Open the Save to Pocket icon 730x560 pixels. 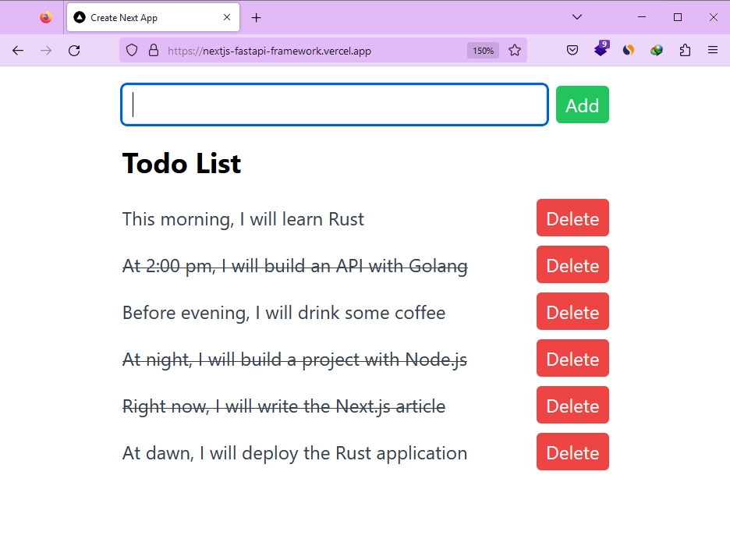coord(572,50)
